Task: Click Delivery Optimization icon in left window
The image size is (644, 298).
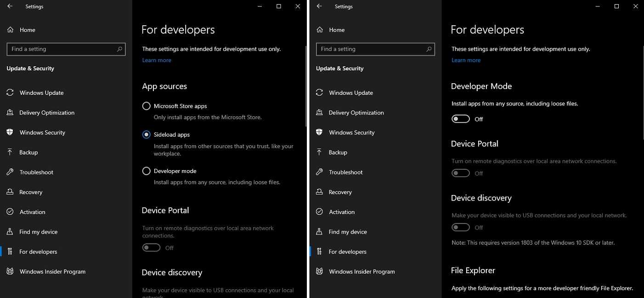Action: pyautogui.click(x=10, y=113)
